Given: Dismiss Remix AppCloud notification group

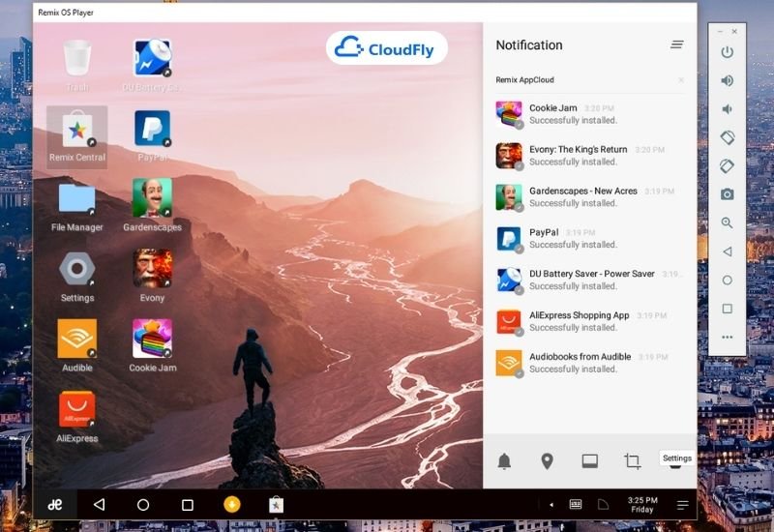Looking at the screenshot, I should (x=681, y=80).
